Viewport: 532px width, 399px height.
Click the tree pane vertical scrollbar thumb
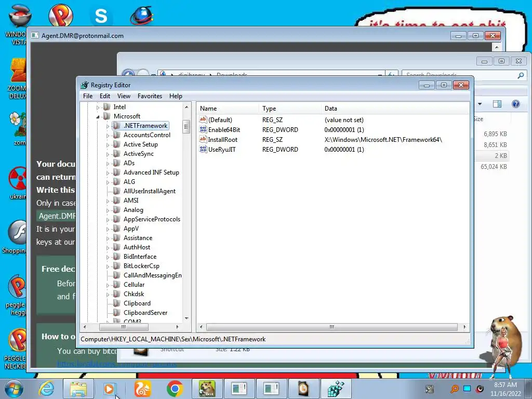(x=186, y=127)
